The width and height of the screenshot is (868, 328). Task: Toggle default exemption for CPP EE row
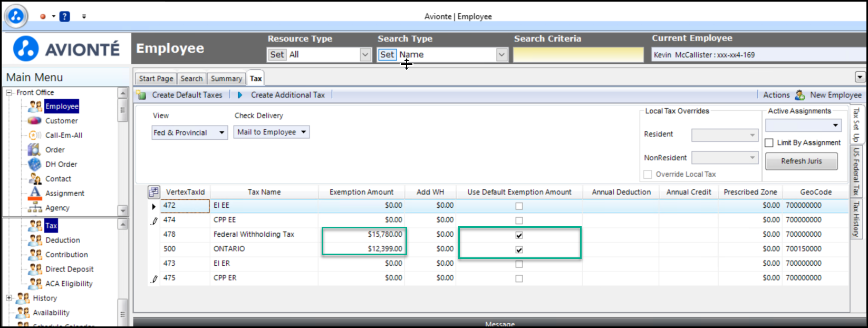(x=519, y=220)
